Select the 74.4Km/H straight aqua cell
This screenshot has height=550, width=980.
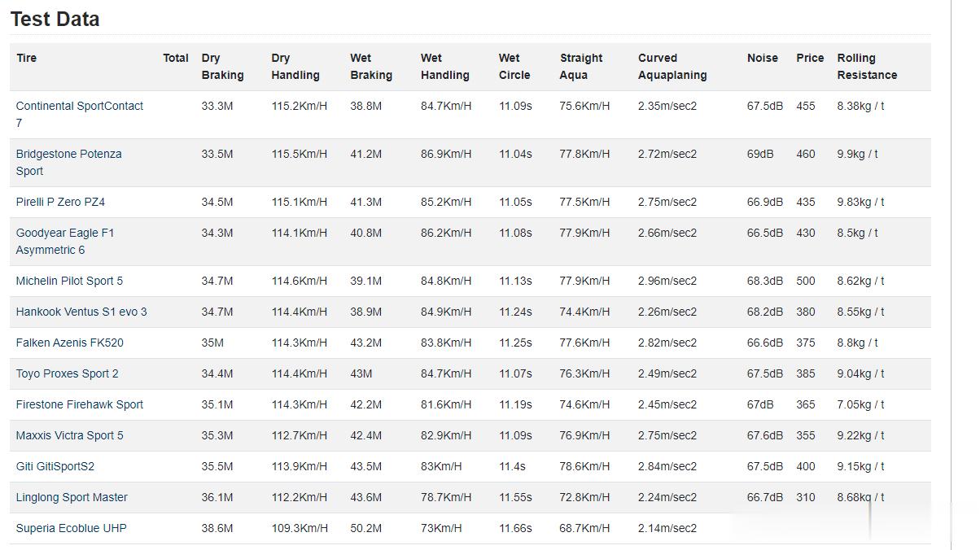pos(584,312)
